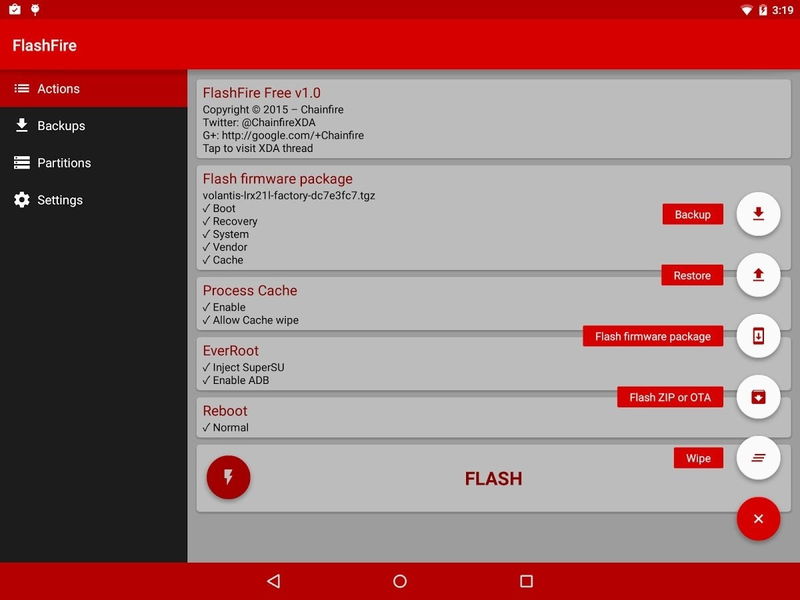Tap the Android home navigation button
The height and width of the screenshot is (600, 800).
(x=400, y=581)
